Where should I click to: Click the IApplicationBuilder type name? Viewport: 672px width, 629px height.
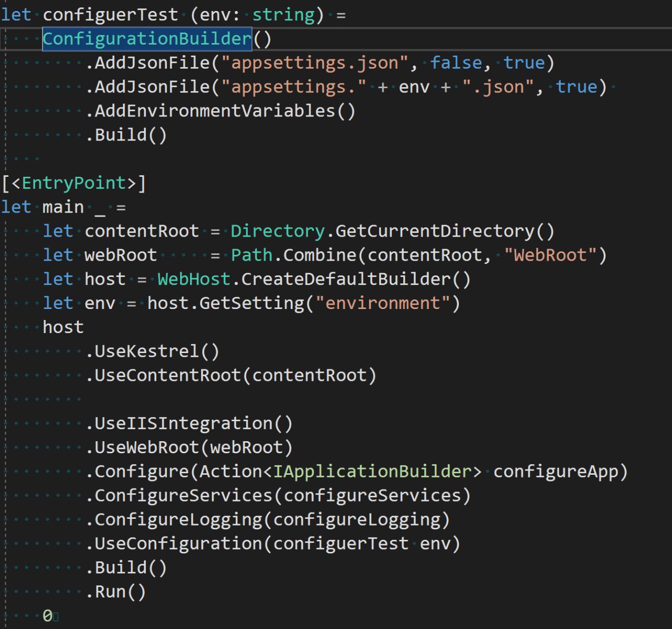(x=372, y=472)
